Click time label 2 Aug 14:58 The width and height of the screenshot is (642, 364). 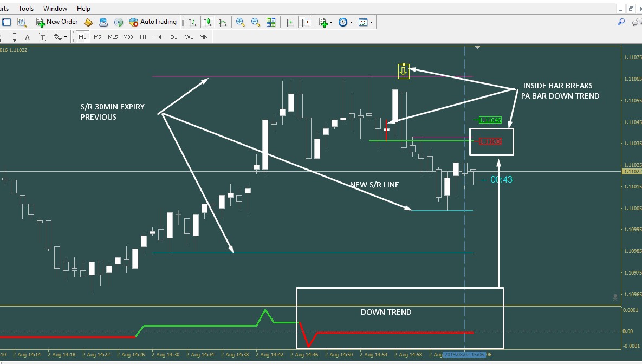click(408, 355)
